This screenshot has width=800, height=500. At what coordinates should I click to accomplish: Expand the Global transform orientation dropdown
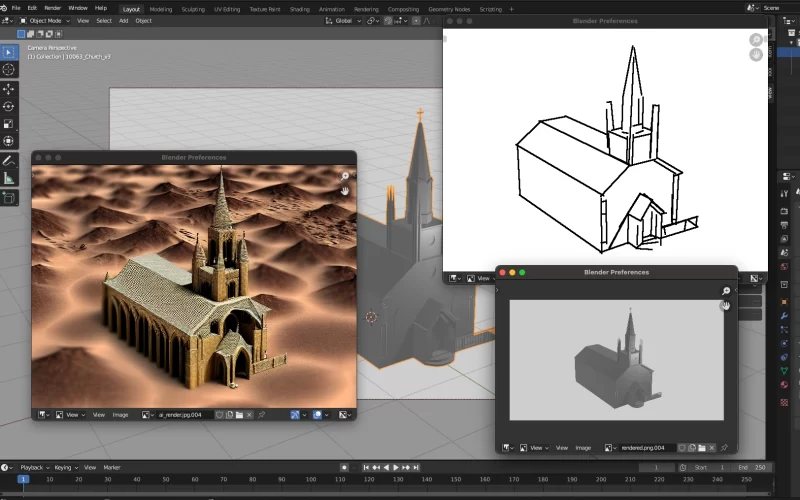(343, 20)
